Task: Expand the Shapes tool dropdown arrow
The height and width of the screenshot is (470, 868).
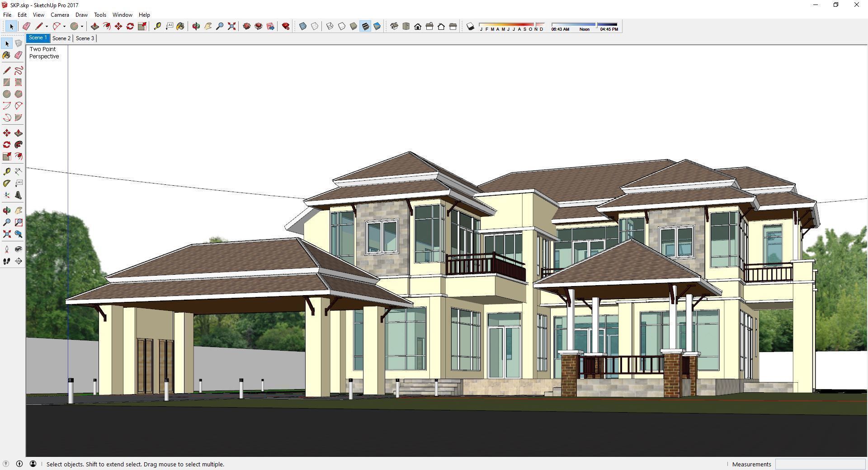Action: tap(82, 27)
